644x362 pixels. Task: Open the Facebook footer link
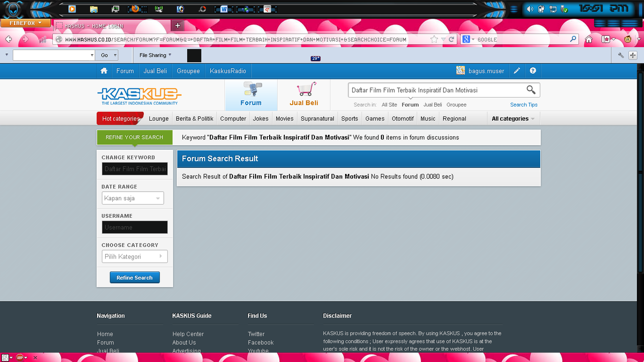click(x=261, y=342)
